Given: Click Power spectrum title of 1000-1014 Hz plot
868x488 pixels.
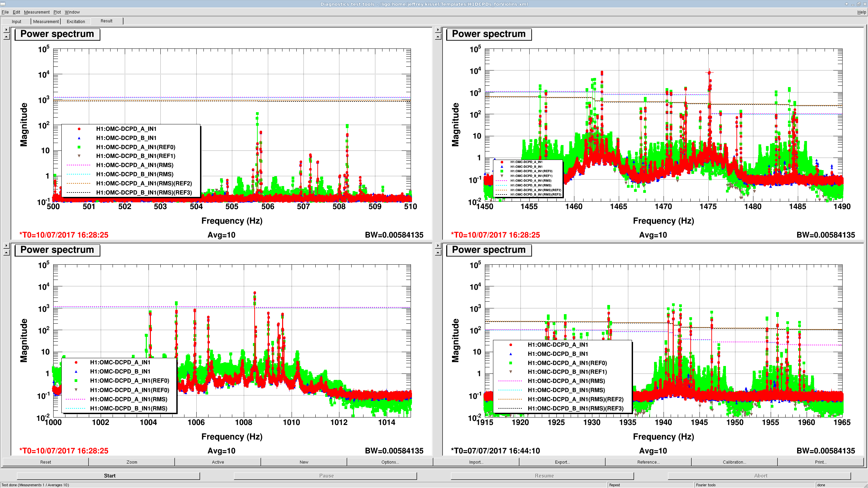Looking at the screenshot, I should pos(57,250).
